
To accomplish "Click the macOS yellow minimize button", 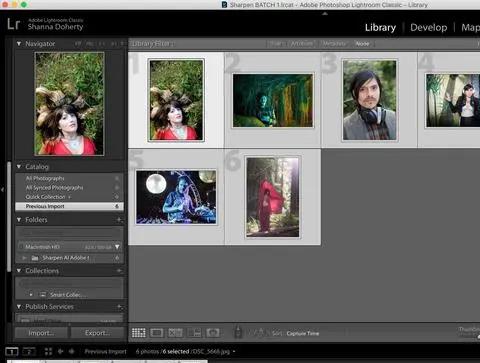I will pyautogui.click(x=14, y=5).
